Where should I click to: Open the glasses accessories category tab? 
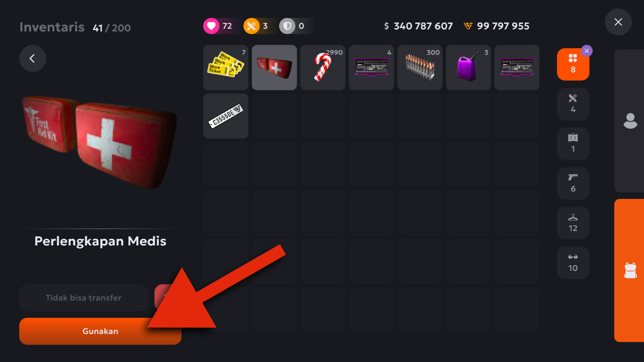tap(573, 263)
